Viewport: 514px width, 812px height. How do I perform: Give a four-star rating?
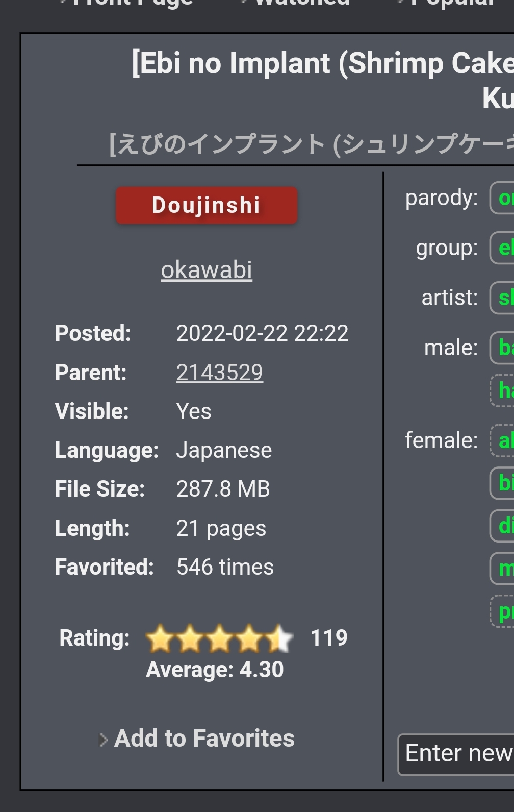tap(249, 639)
